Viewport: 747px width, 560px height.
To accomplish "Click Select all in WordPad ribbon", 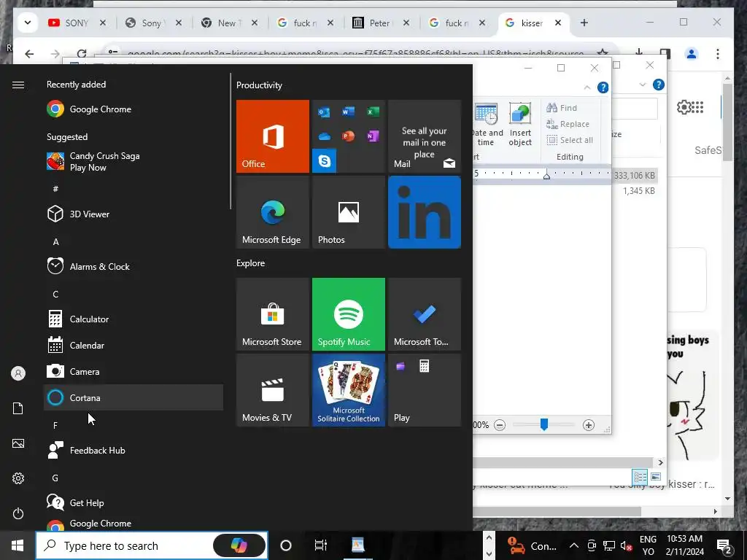I will (570, 140).
